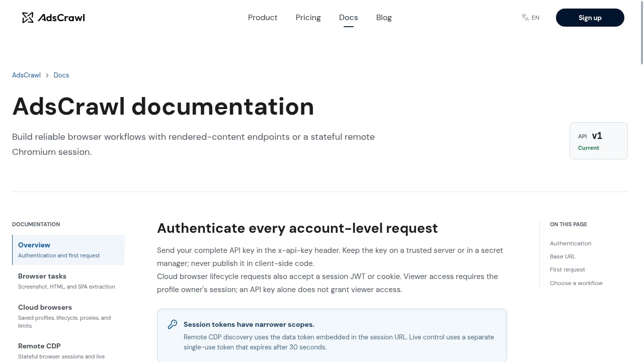Go to the Pricing page
This screenshot has width=644, height=362.
pyautogui.click(x=308, y=18)
